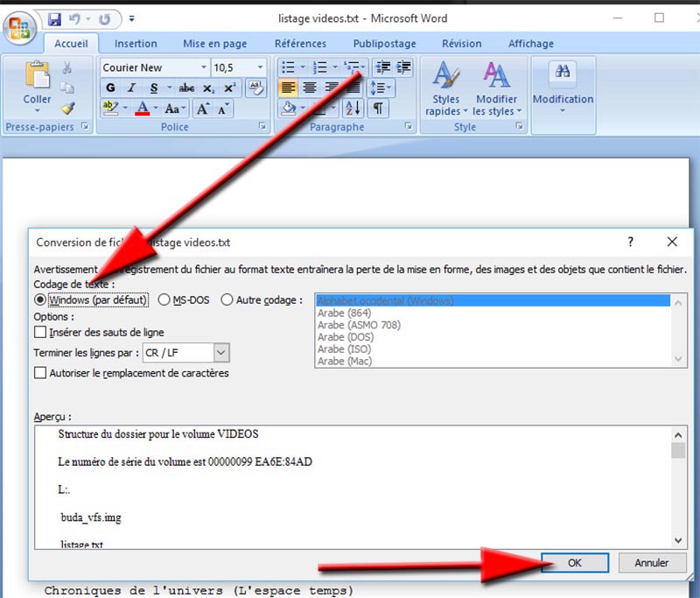Apply subscript formatting

(208, 88)
